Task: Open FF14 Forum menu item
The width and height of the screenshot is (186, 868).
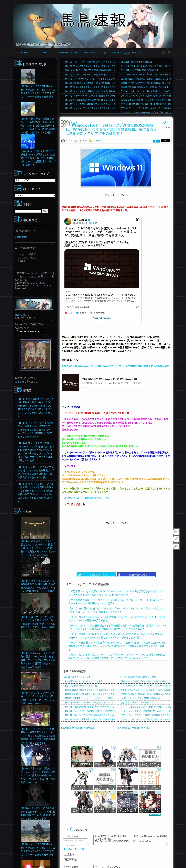Action: [90, 53]
